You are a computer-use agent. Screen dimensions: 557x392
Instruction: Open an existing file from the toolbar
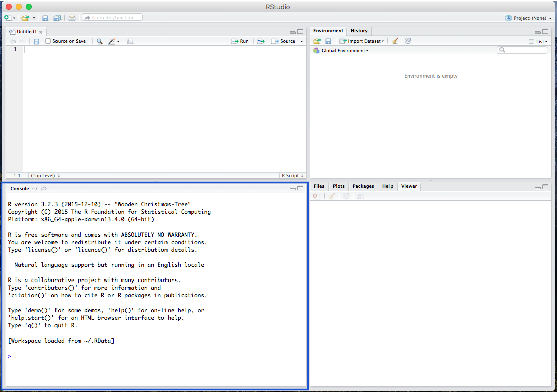(25, 17)
